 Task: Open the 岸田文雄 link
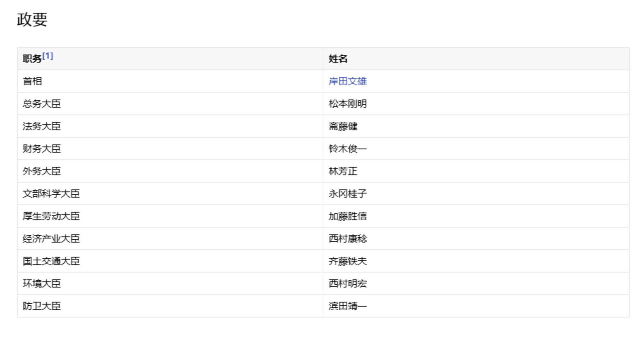point(348,81)
